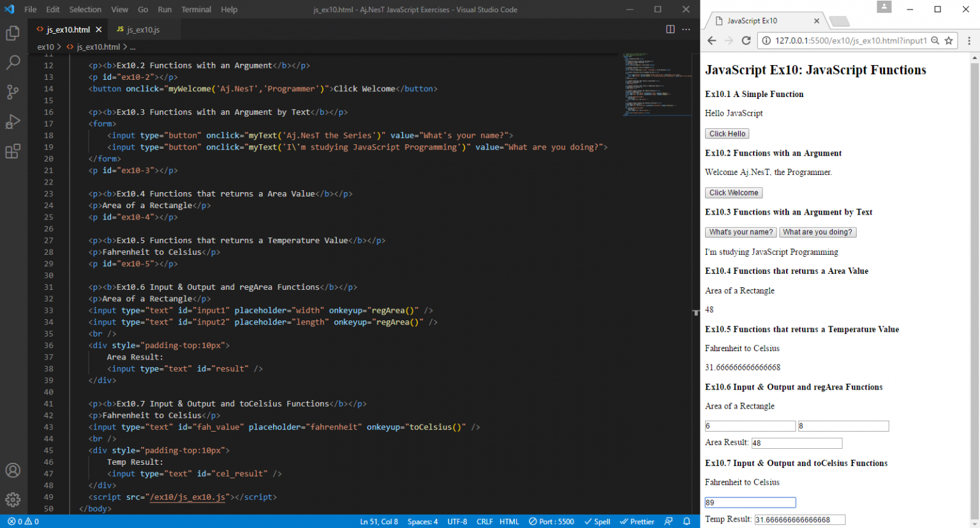Open the Terminal menu

(196, 10)
